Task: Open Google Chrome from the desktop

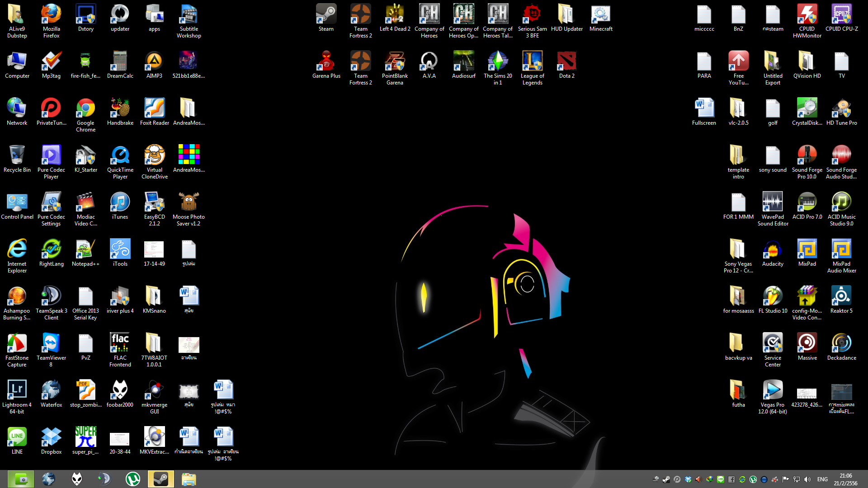Action: pos(85,110)
